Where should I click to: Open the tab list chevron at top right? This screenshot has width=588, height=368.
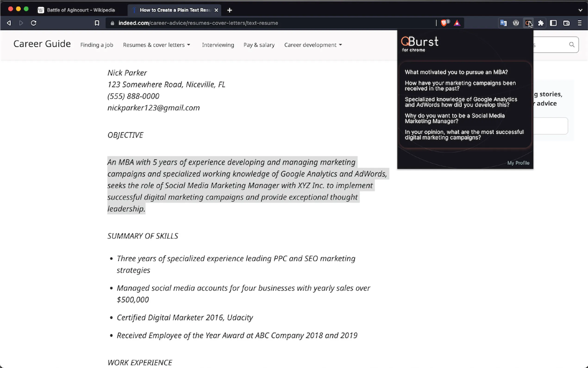[x=580, y=10]
